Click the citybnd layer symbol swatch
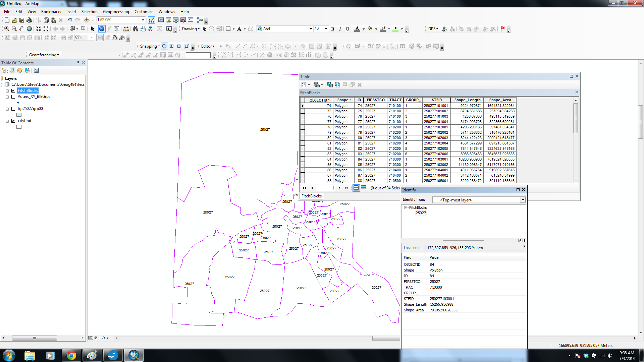This screenshot has width=644, height=362. [x=19, y=127]
